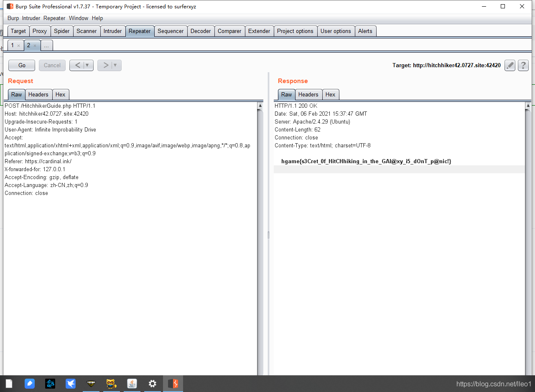Open the Project options tab
Screen dimensions: 535x392
point(295,31)
